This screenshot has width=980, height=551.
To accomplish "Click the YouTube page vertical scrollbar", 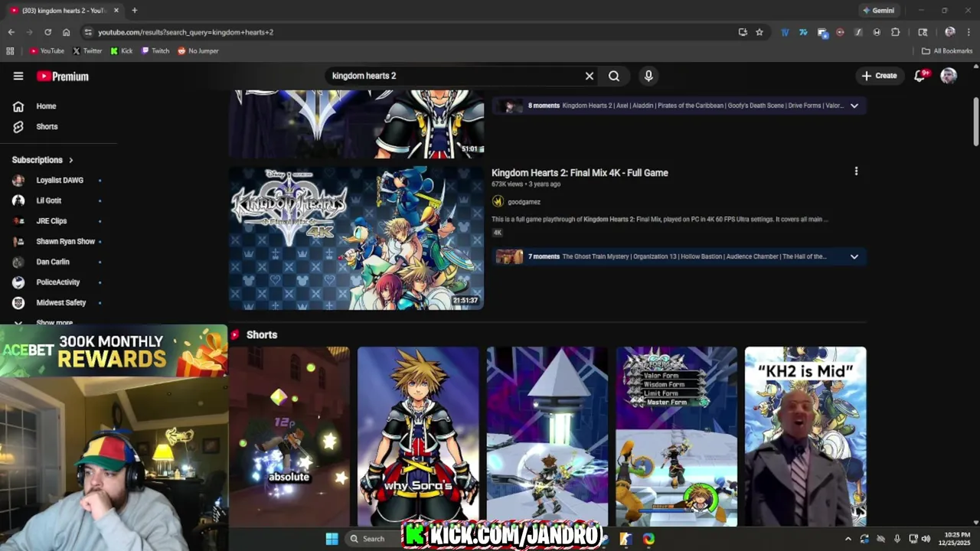I will click(976, 121).
